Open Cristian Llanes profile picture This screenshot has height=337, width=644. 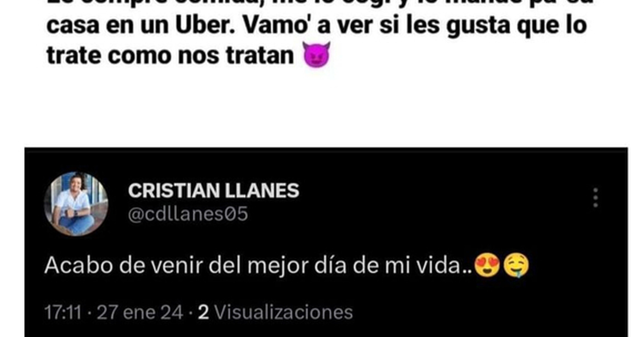76,204
